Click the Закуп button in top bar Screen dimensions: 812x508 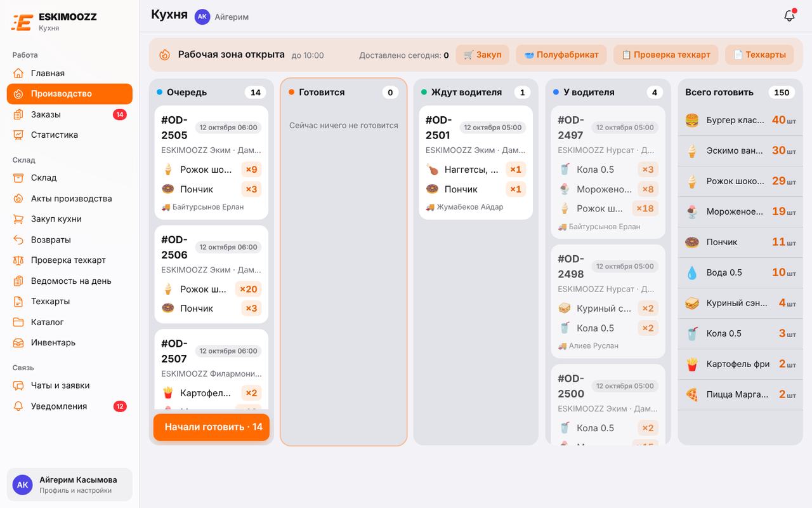(x=483, y=55)
